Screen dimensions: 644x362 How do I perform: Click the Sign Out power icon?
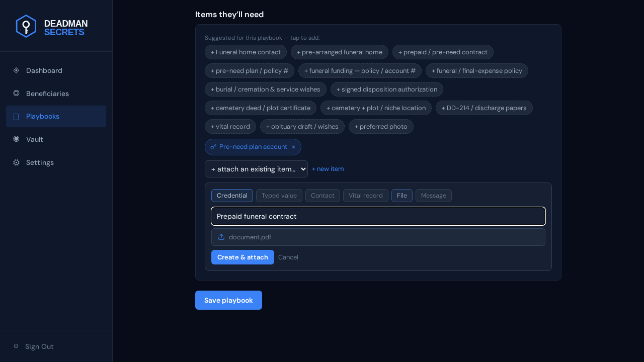pos(16,346)
